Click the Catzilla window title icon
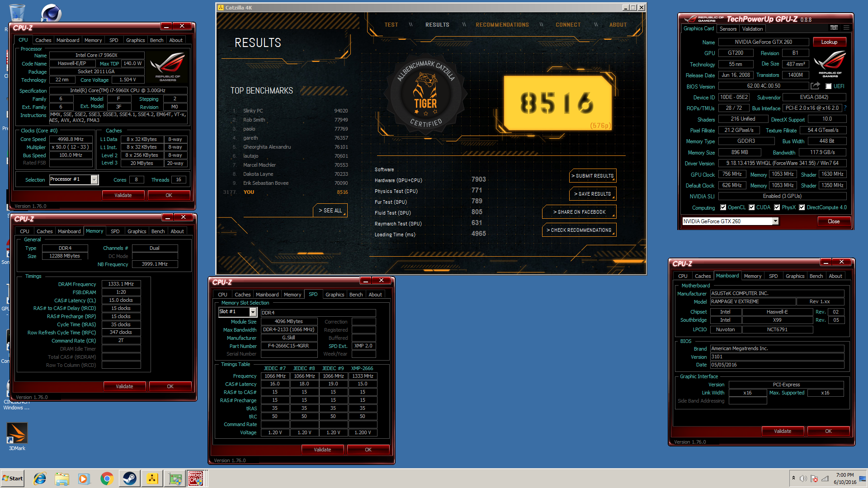The width and height of the screenshot is (868, 488). [221, 8]
